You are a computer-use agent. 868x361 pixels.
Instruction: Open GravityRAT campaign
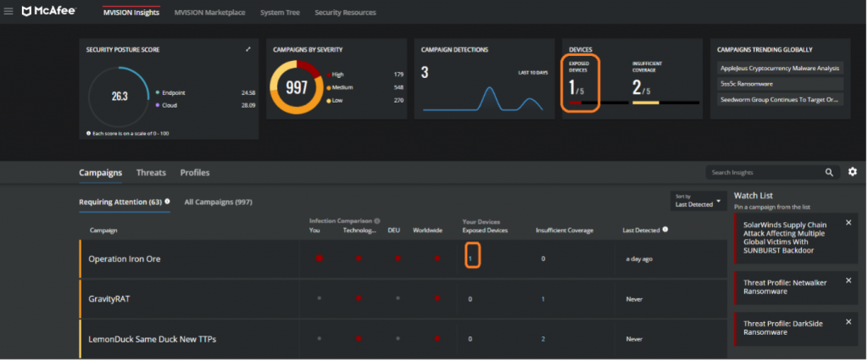pyautogui.click(x=109, y=298)
